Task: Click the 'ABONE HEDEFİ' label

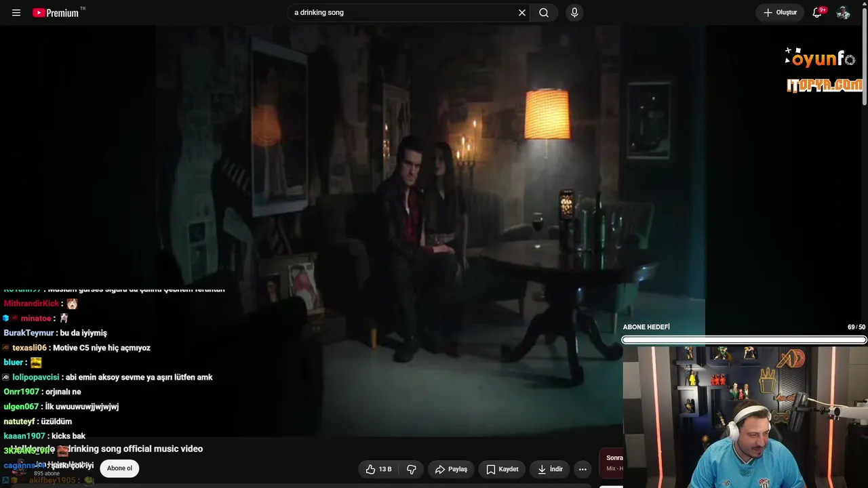Action: [646, 327]
